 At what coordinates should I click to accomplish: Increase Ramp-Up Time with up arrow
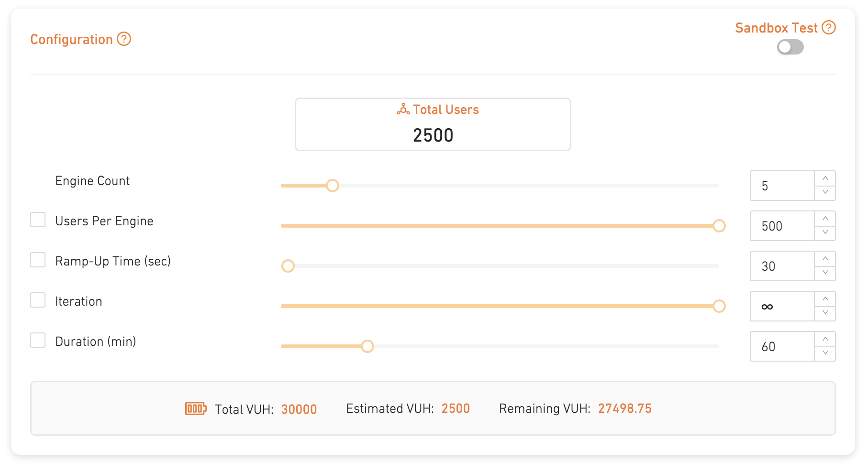click(825, 259)
